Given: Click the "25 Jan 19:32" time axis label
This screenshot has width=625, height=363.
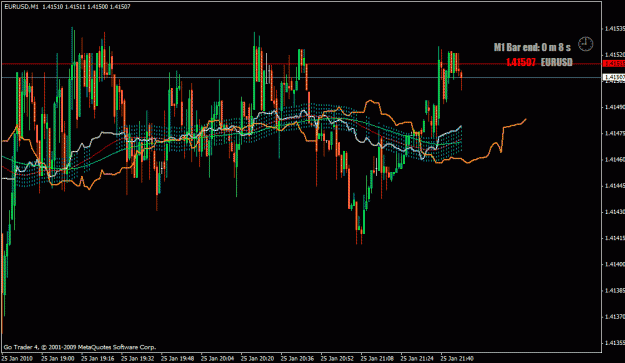Looking at the screenshot, I should [138, 358].
